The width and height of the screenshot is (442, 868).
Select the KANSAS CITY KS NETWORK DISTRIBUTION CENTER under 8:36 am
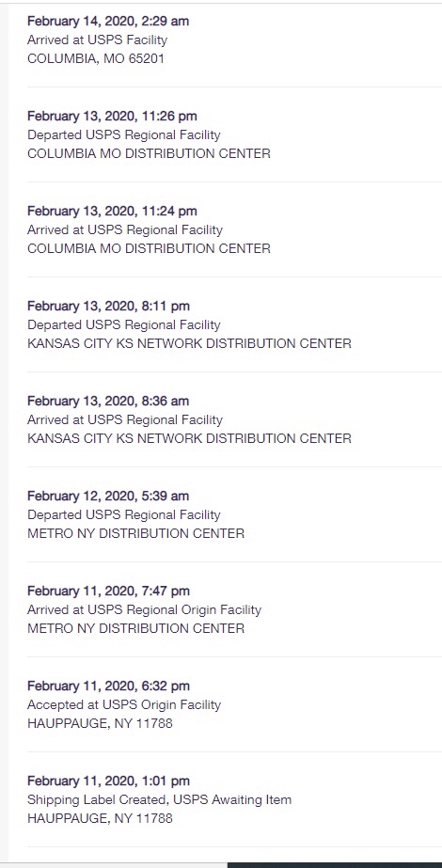(x=189, y=438)
